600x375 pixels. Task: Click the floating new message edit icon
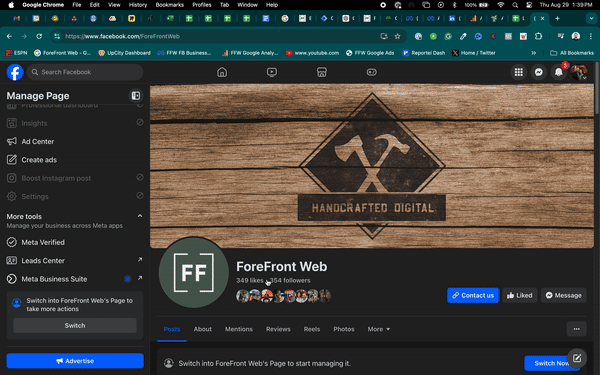(577, 358)
